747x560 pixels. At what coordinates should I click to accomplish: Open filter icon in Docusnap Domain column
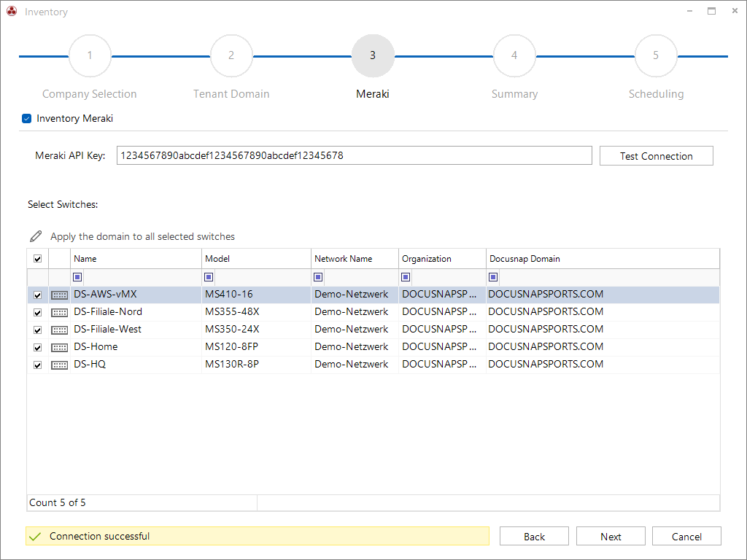[x=494, y=277]
